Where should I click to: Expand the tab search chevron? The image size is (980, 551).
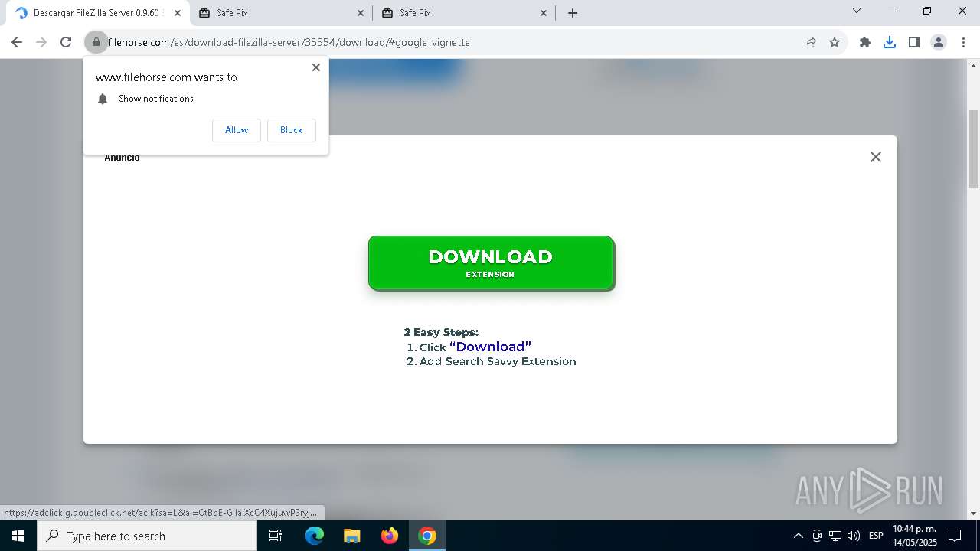click(857, 11)
